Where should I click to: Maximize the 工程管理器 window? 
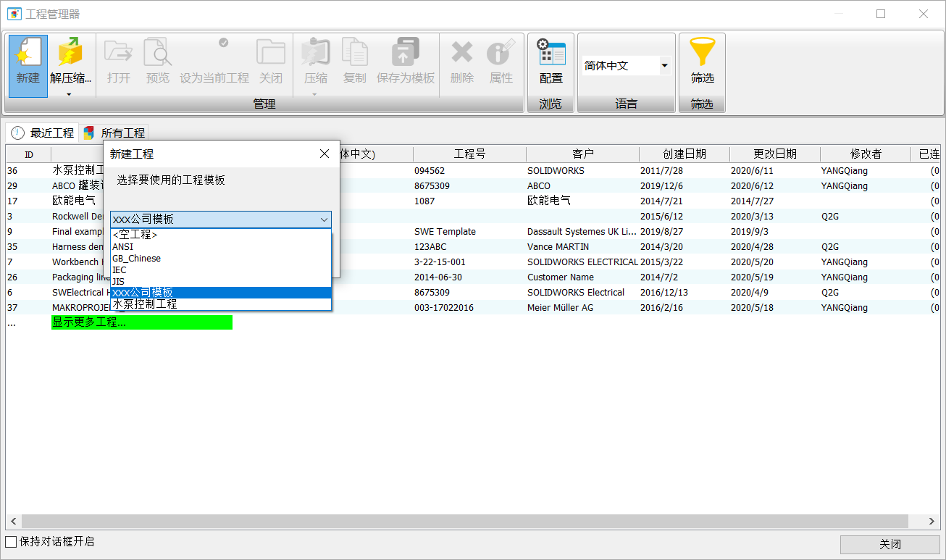coord(881,14)
